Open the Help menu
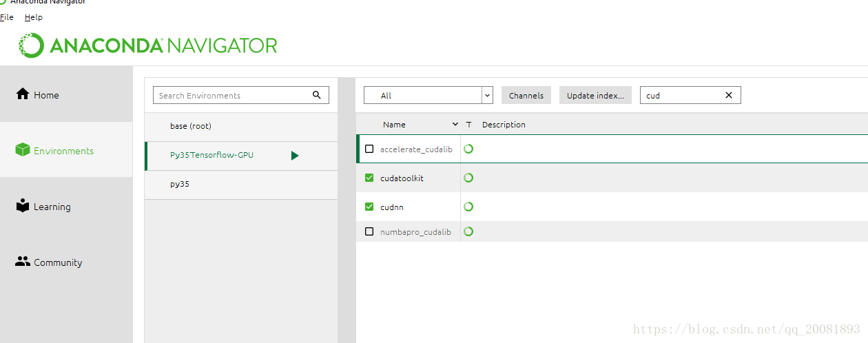The height and width of the screenshot is (343, 868). (33, 17)
